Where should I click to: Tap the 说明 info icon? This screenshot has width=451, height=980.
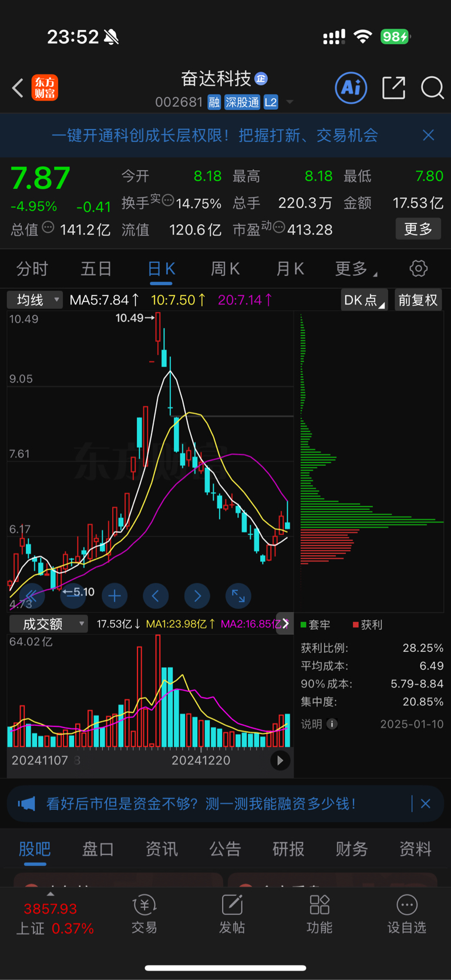click(332, 724)
